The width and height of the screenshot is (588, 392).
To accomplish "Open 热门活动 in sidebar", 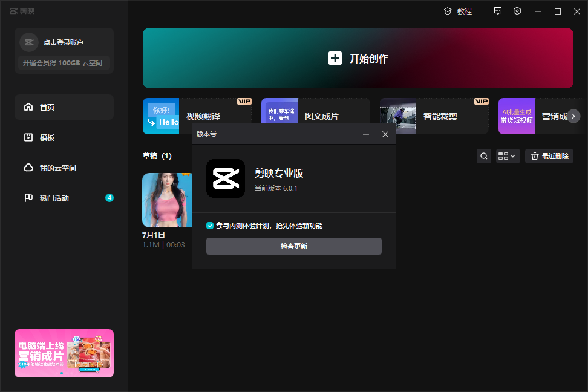I will click(64, 198).
